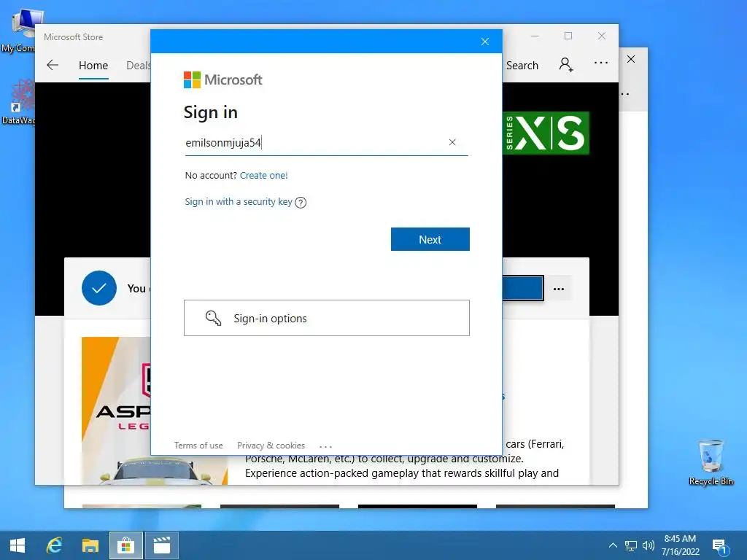The image size is (747, 560).
Task: Open the Recycle Bin desktop icon
Action: pyautogui.click(x=711, y=462)
